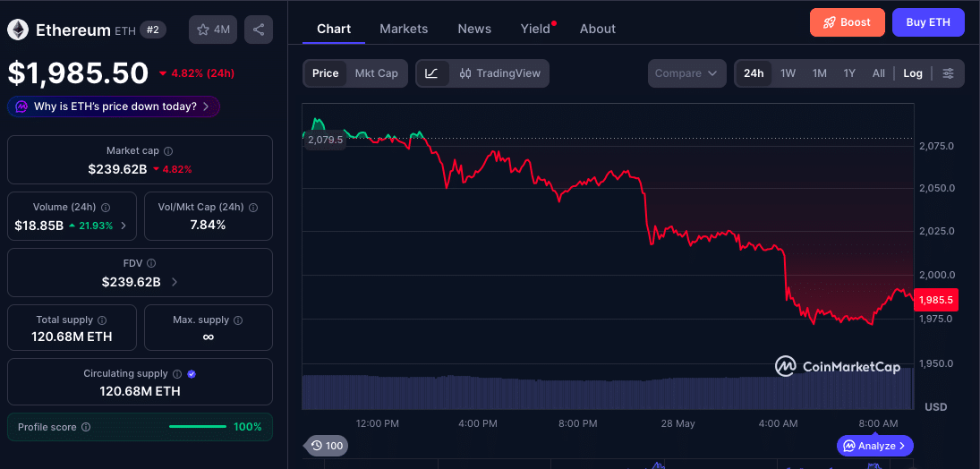Select the 1W time range
The height and width of the screenshot is (469, 980).
[788, 73]
